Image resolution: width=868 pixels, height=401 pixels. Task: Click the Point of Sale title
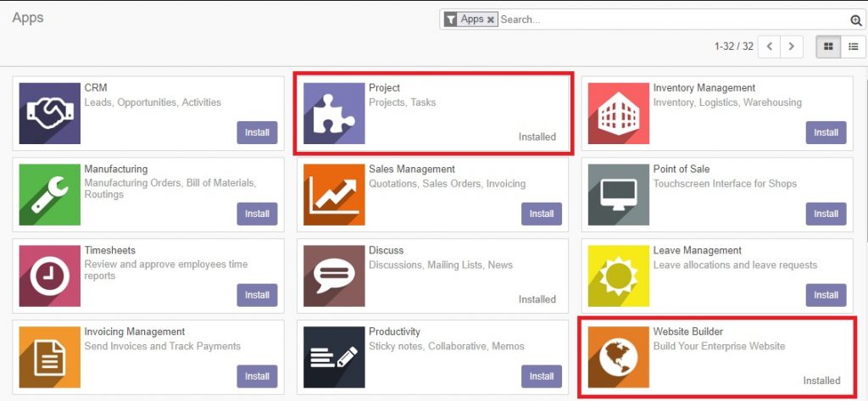coord(681,169)
